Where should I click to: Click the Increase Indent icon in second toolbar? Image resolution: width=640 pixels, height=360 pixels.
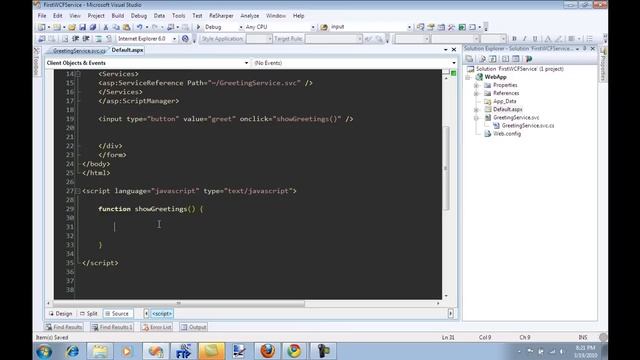pos(86,39)
